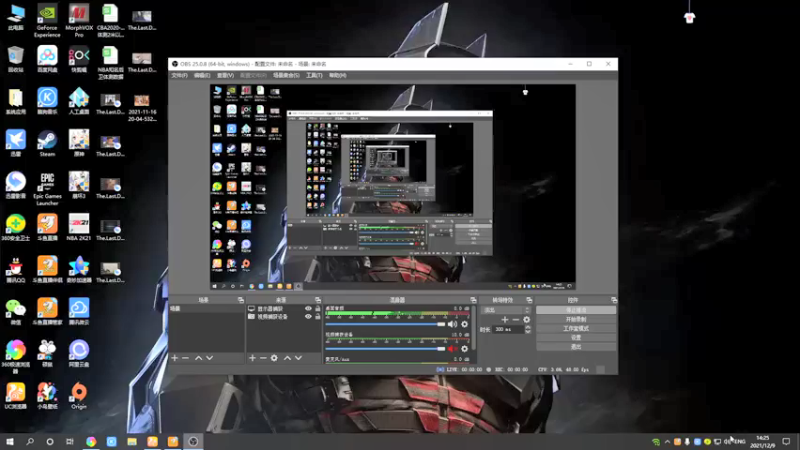Open Origin desktop icon
Image resolution: width=800 pixels, height=450 pixels.
tap(79, 396)
